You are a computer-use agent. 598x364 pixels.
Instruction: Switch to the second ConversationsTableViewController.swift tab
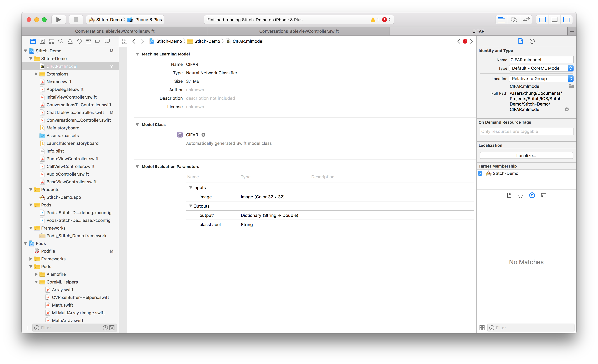tap(299, 31)
